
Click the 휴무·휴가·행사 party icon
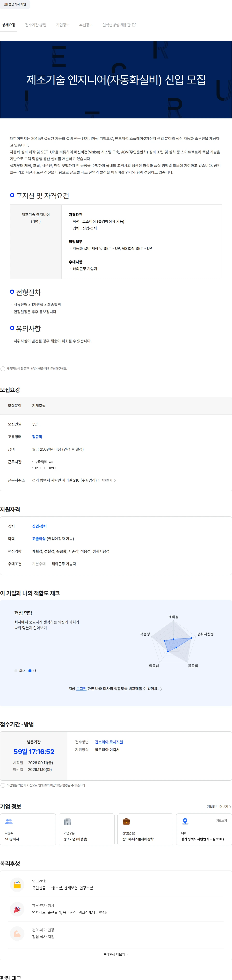(x=17, y=909)
